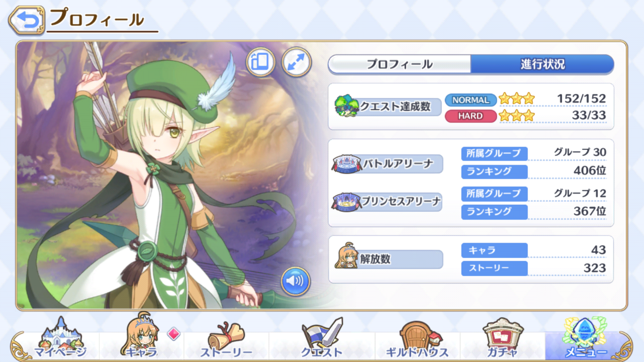The height and width of the screenshot is (362, 644).
Task: Open マイページ castle icon in bottom bar
Action: pos(60,339)
